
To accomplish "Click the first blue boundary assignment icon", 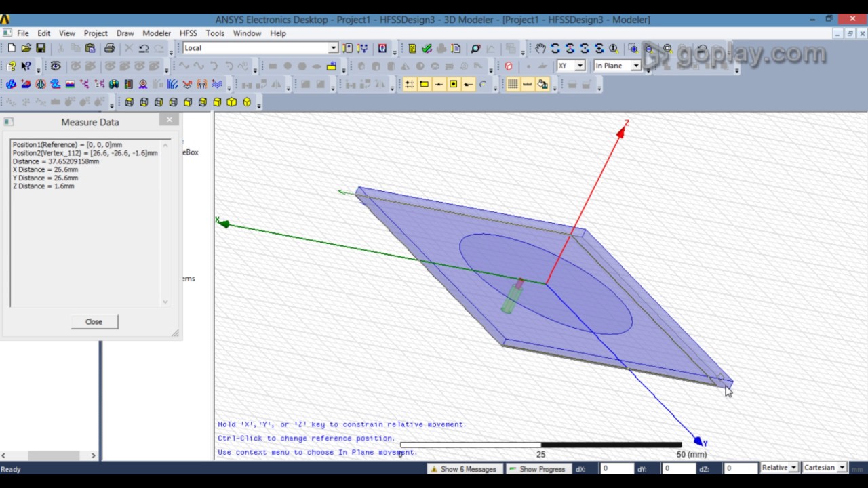I will [12, 84].
